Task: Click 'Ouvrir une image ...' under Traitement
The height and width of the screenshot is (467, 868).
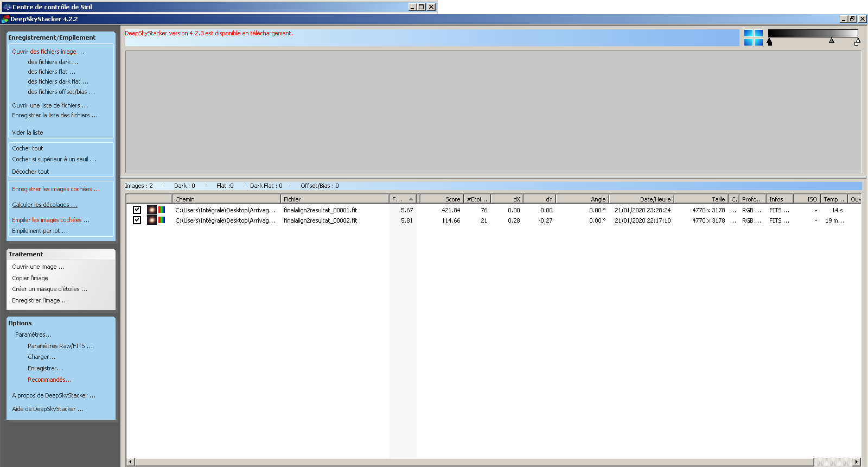Action: pos(39,267)
